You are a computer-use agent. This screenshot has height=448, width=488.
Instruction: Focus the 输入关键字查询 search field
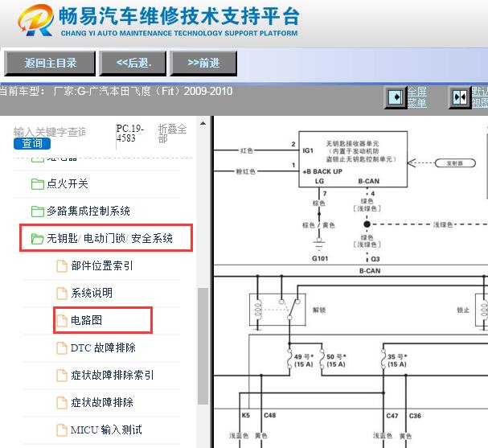(x=50, y=132)
